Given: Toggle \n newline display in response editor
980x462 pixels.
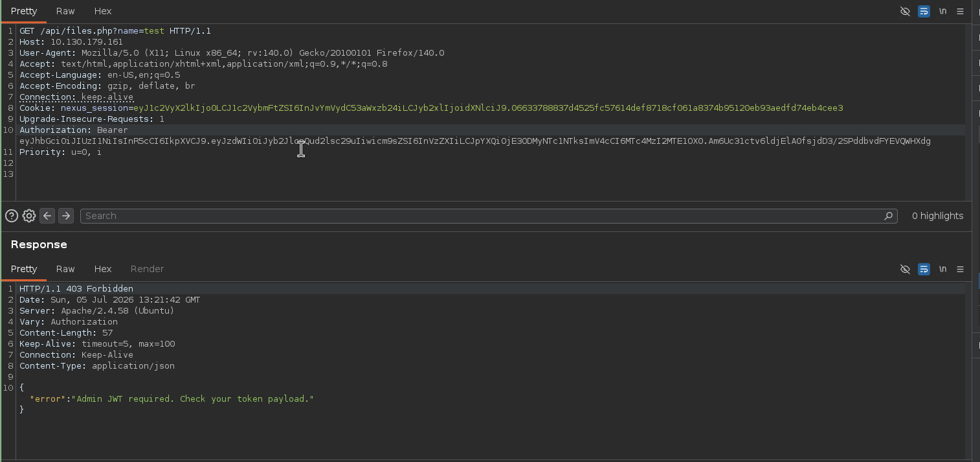Looking at the screenshot, I should tap(943, 269).
